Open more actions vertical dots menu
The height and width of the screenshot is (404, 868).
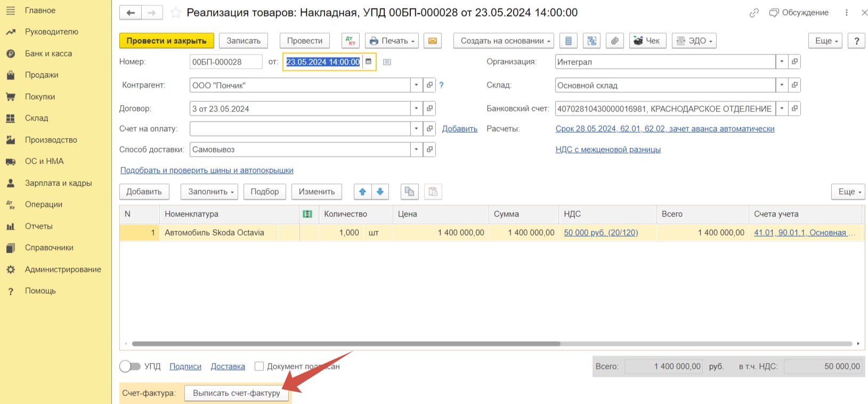tap(847, 13)
